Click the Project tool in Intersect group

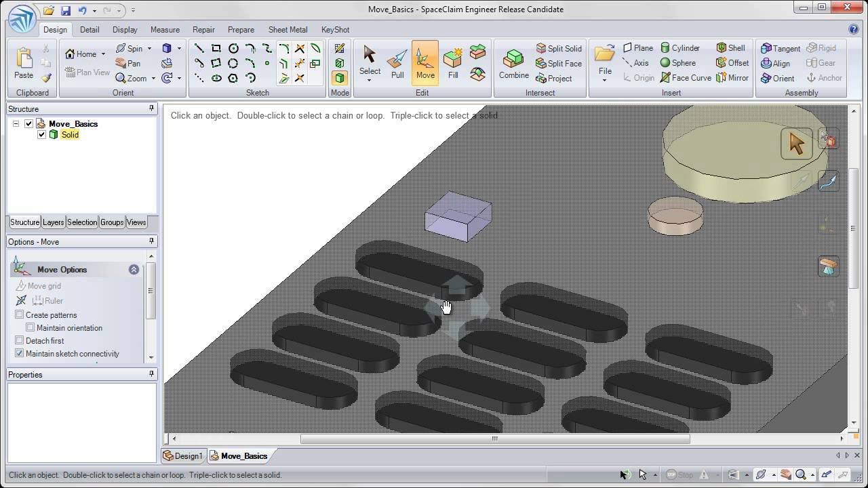point(554,78)
